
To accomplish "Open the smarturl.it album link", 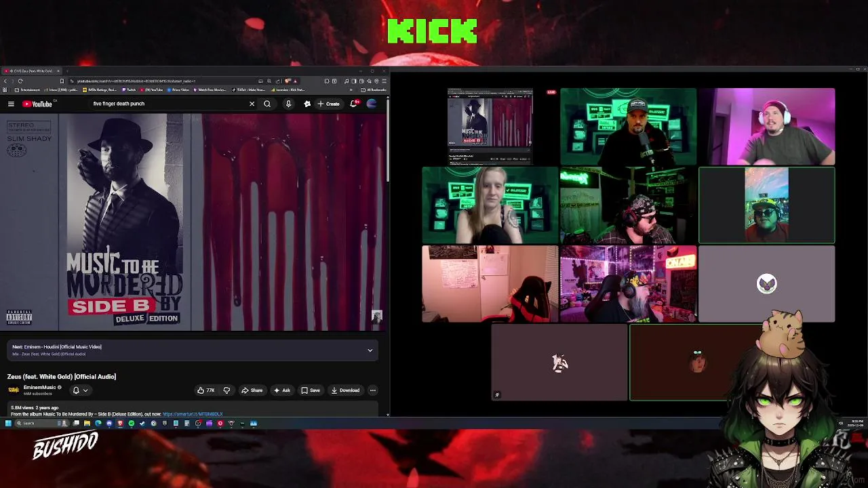I will [x=192, y=413].
